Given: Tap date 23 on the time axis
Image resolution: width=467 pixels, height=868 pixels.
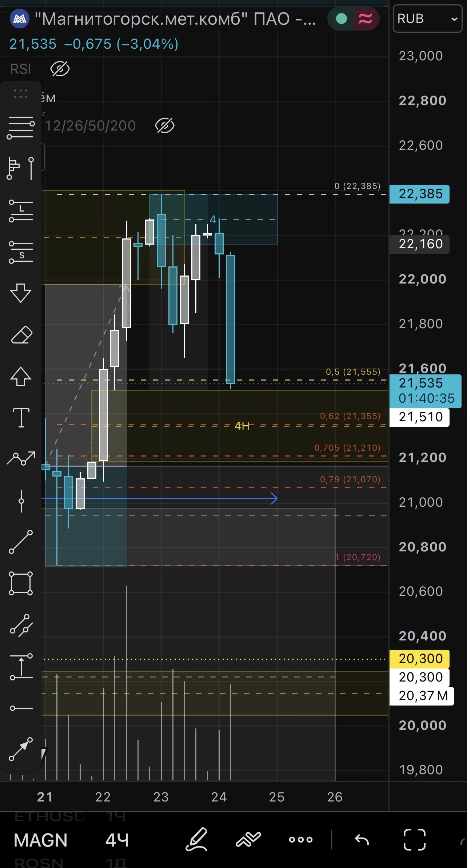Looking at the screenshot, I should pyautogui.click(x=161, y=797).
